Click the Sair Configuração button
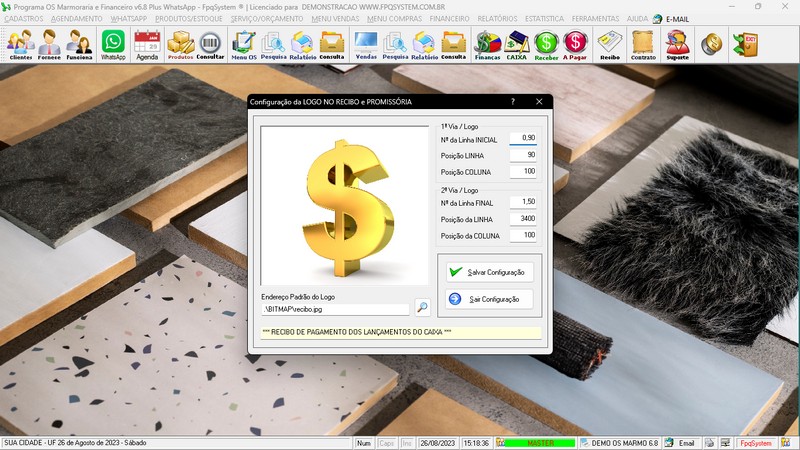This screenshot has width=800, height=450. (485, 299)
